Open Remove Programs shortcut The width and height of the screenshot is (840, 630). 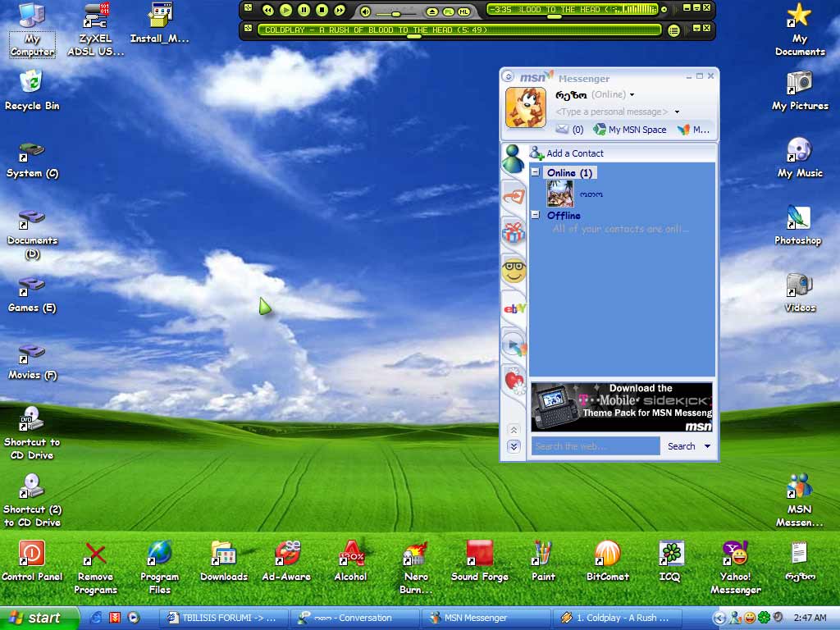[x=95, y=568]
